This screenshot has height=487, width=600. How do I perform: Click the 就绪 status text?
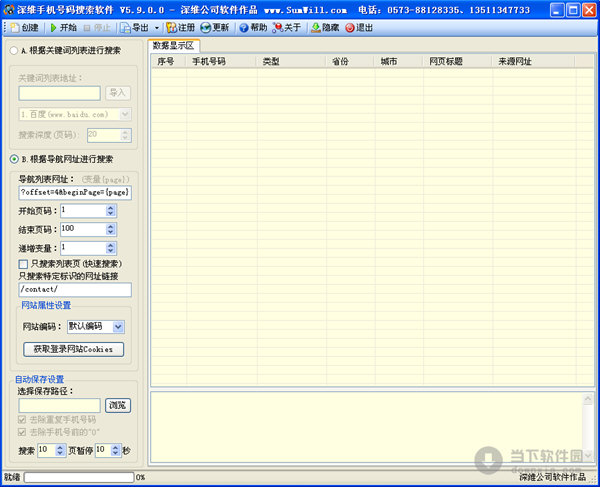12,477
